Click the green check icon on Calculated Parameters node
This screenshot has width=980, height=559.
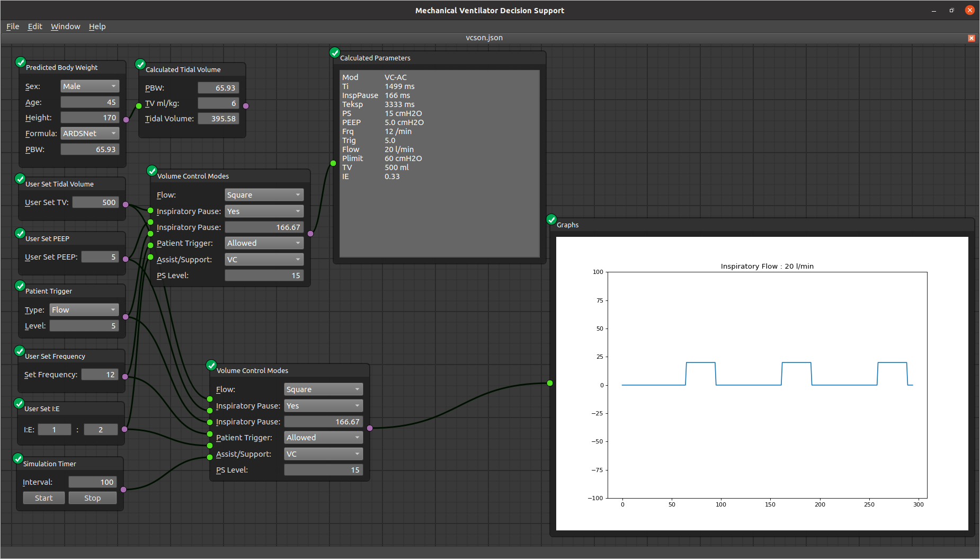coord(335,52)
